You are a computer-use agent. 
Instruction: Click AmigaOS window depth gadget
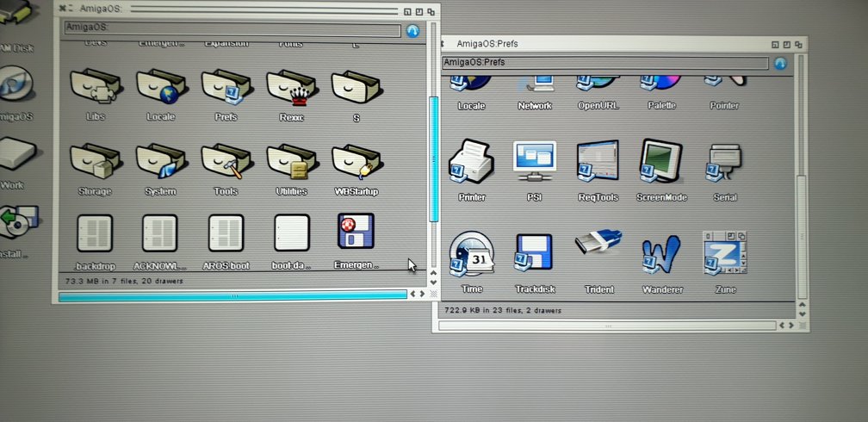[431, 12]
